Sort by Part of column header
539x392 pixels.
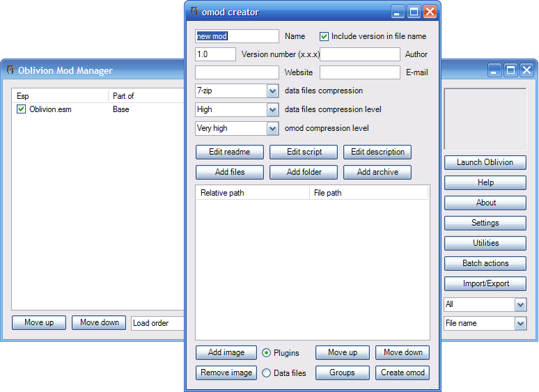tap(146, 96)
